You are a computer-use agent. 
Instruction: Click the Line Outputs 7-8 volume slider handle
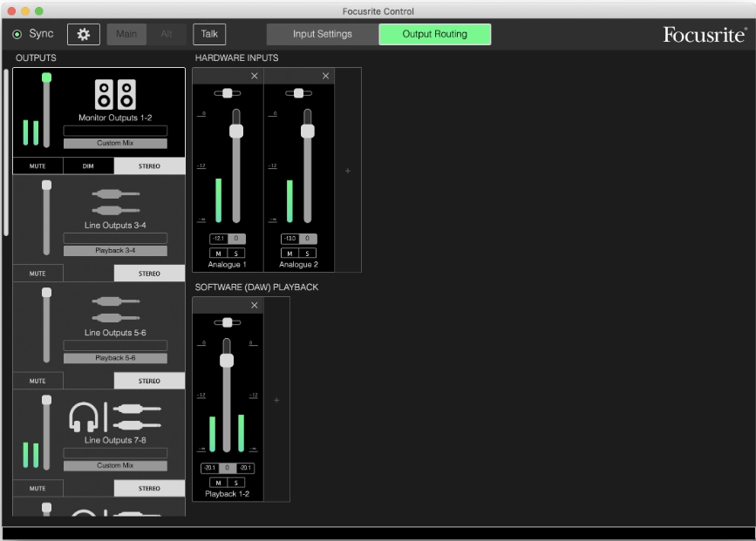click(x=46, y=400)
